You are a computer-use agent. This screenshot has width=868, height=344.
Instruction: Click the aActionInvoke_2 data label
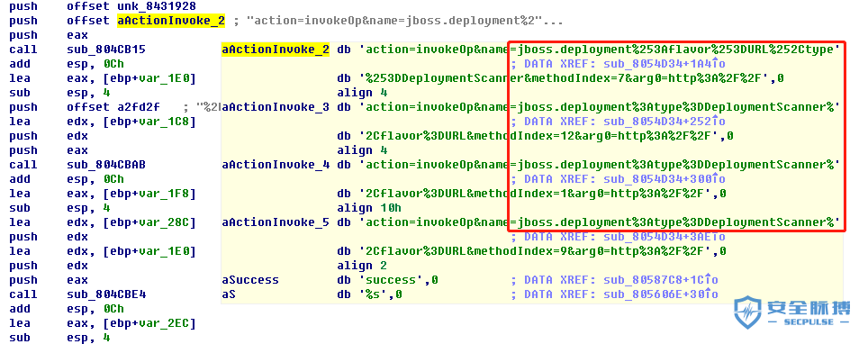pos(276,50)
